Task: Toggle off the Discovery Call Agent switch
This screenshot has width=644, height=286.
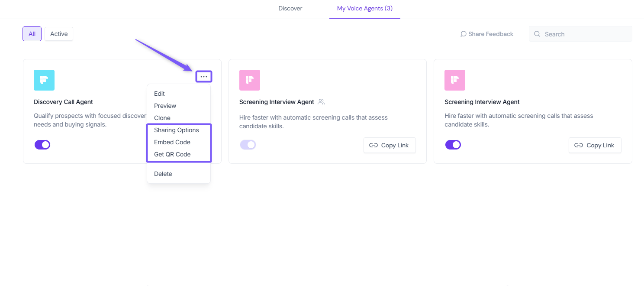Action: (42, 145)
